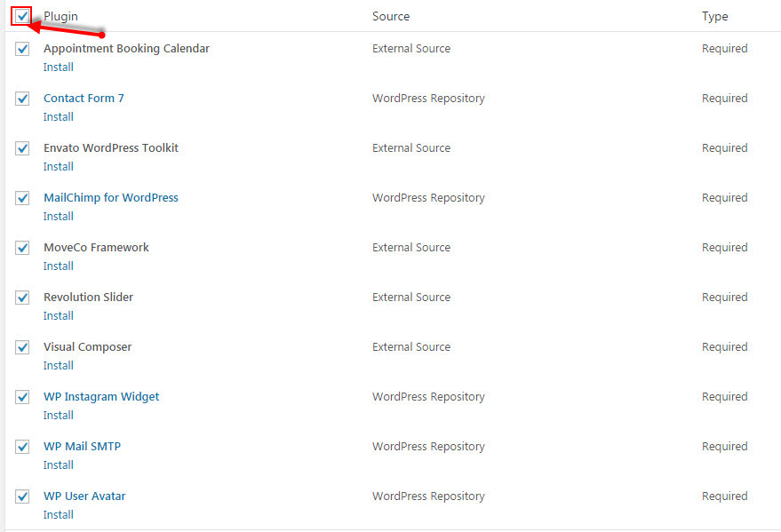Image resolution: width=781 pixels, height=532 pixels.
Task: Uncheck the Contact Form 7 checkbox
Action: [22, 99]
